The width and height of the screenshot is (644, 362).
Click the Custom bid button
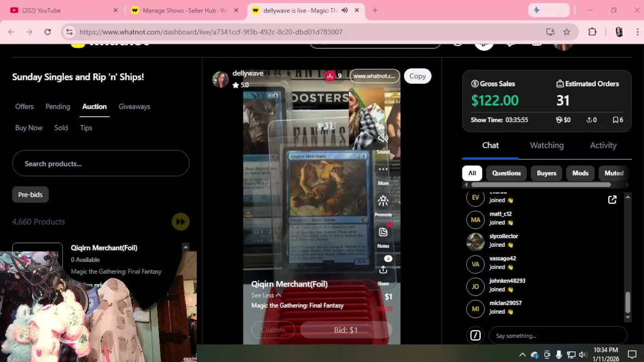(273, 330)
